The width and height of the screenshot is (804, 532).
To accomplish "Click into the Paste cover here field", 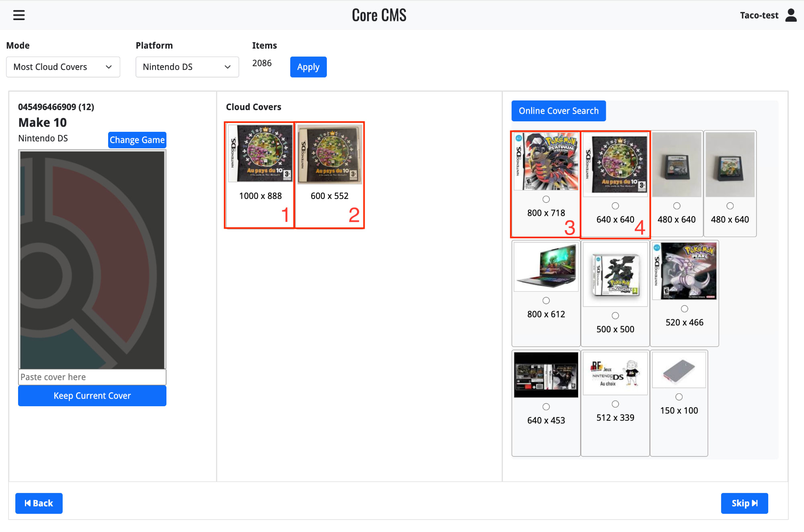I will [92, 377].
